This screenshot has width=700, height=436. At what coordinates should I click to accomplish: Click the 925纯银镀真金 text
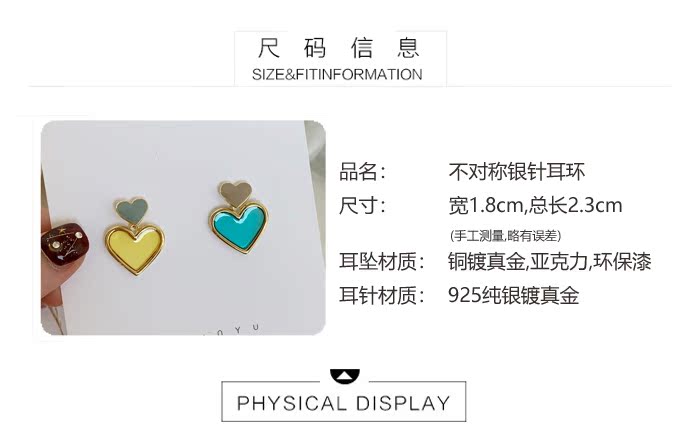tap(513, 295)
